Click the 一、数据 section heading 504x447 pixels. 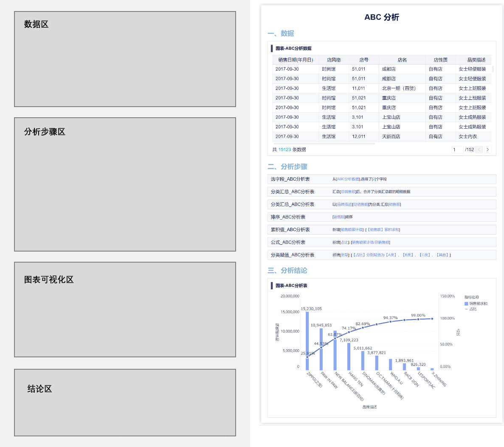[281, 34]
